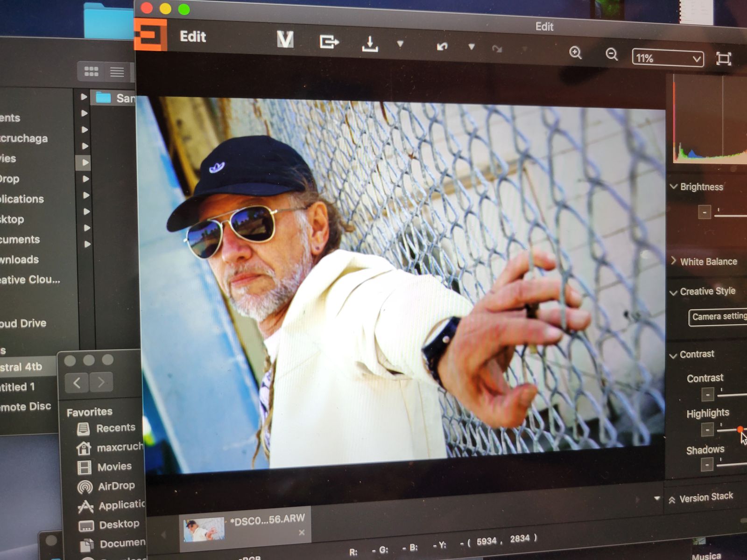Click the save/download output icon

[370, 44]
